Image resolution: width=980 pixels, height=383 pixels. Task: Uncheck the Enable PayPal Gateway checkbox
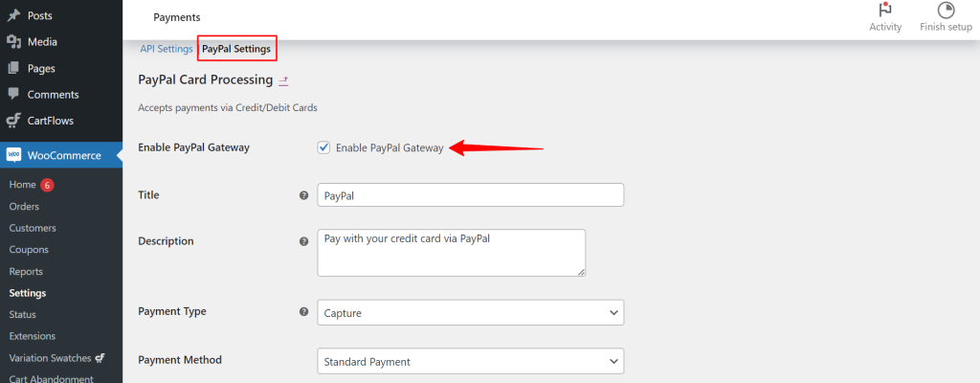(323, 147)
